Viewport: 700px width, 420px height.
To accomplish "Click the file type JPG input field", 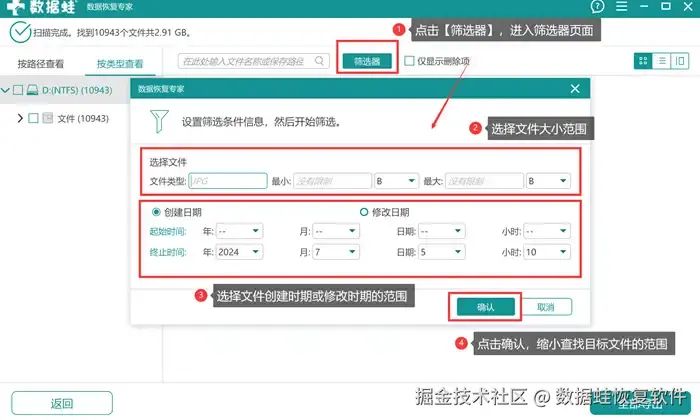I will [228, 181].
